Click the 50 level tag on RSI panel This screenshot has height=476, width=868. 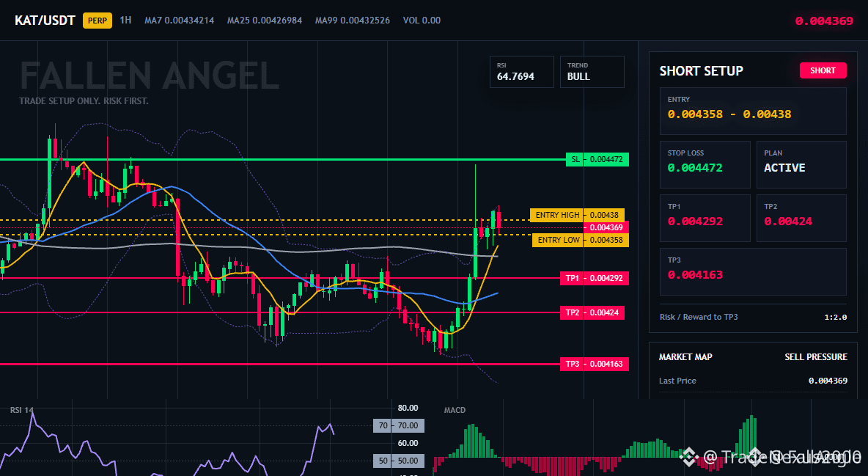click(399, 461)
